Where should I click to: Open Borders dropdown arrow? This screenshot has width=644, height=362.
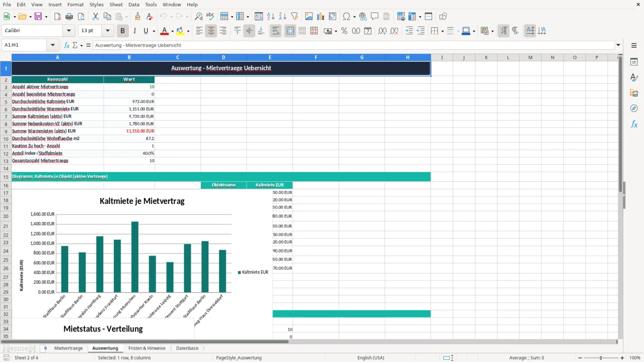[442, 31]
